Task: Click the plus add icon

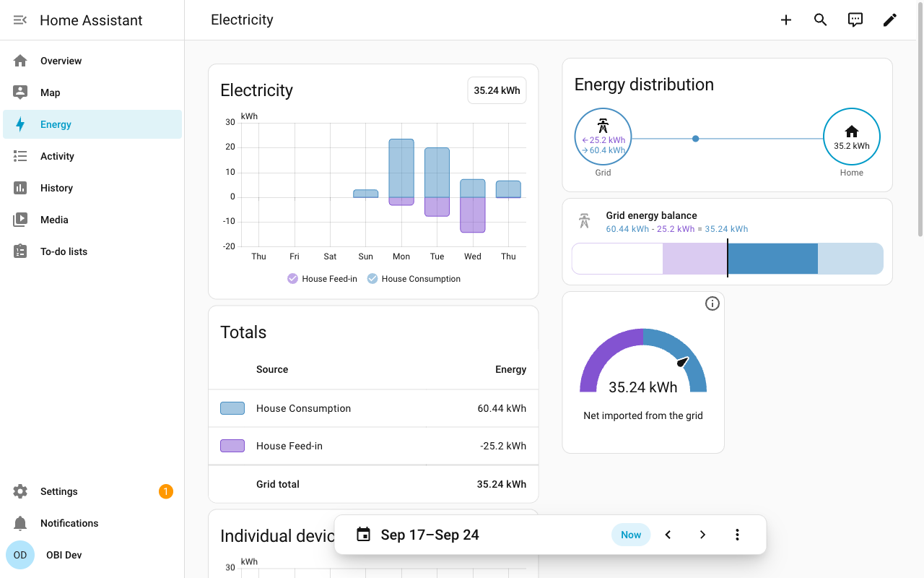Action: [x=786, y=20]
